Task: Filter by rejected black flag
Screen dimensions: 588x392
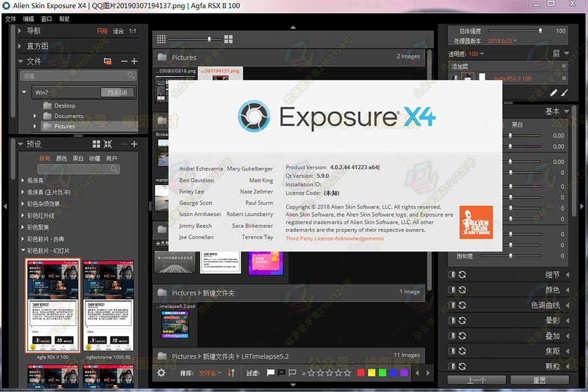Action: [281, 373]
